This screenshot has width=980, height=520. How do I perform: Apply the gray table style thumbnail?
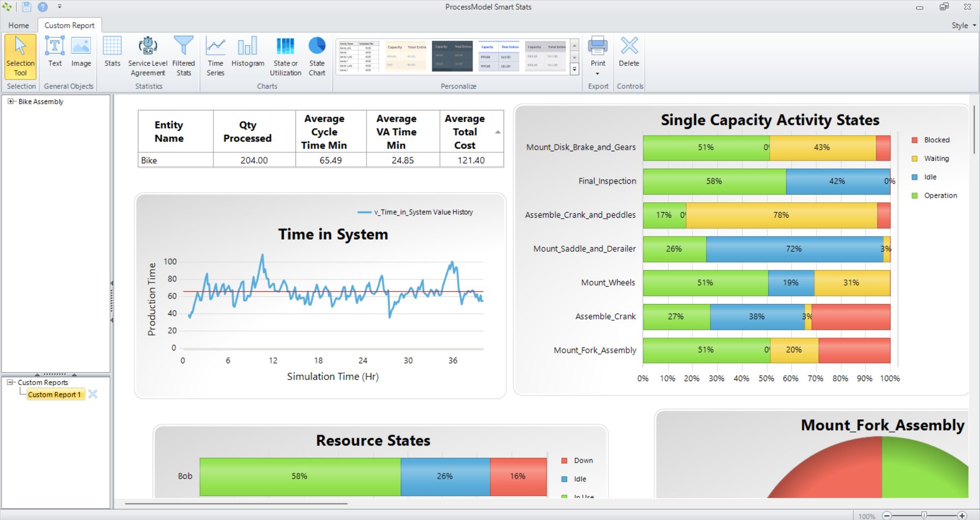click(546, 57)
